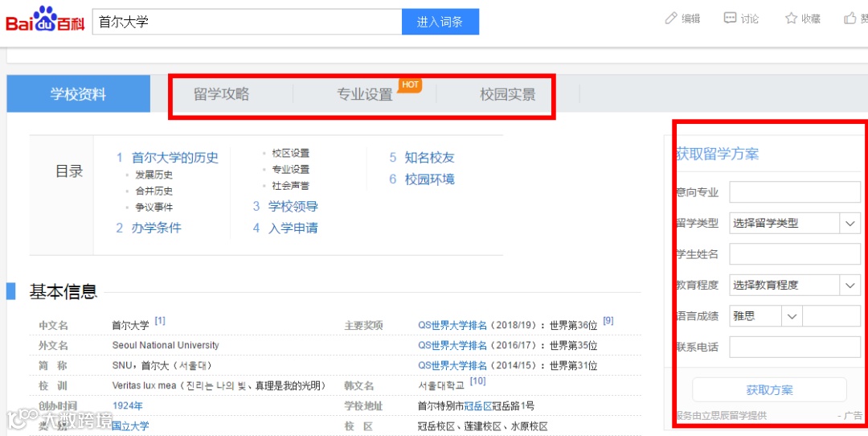Go to 发展历史 in the contents
The width and height of the screenshot is (868, 436).
point(154,175)
